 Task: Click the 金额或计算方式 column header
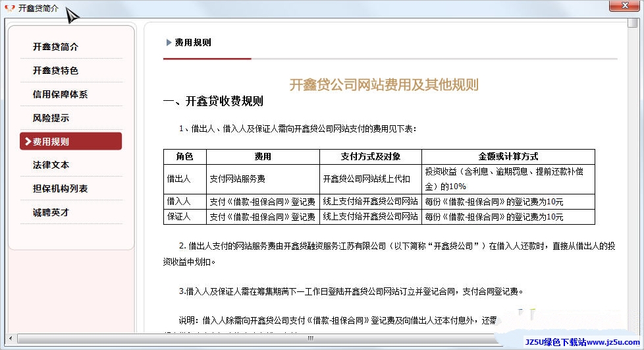tap(508, 157)
